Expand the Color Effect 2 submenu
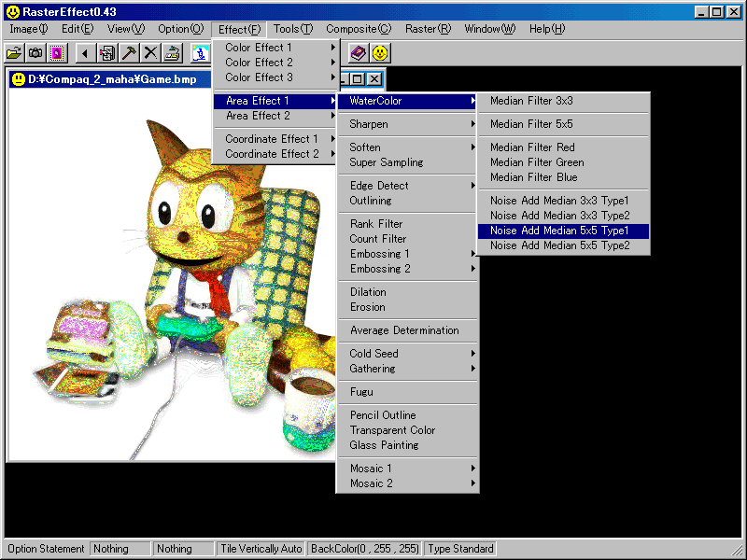747x560 pixels. point(275,63)
